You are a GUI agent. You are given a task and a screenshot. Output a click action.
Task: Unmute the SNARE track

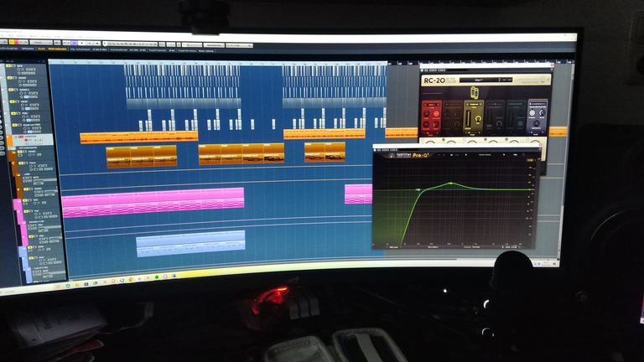click(9, 78)
